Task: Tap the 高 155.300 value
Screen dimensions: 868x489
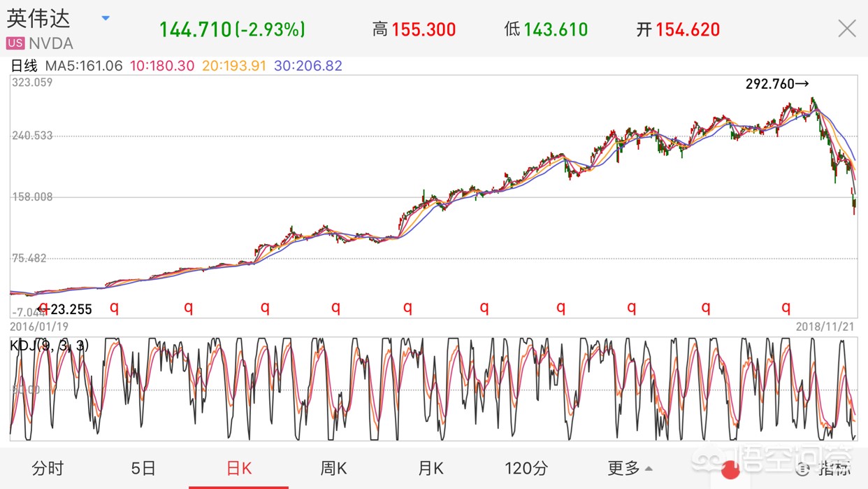Action: pos(414,29)
